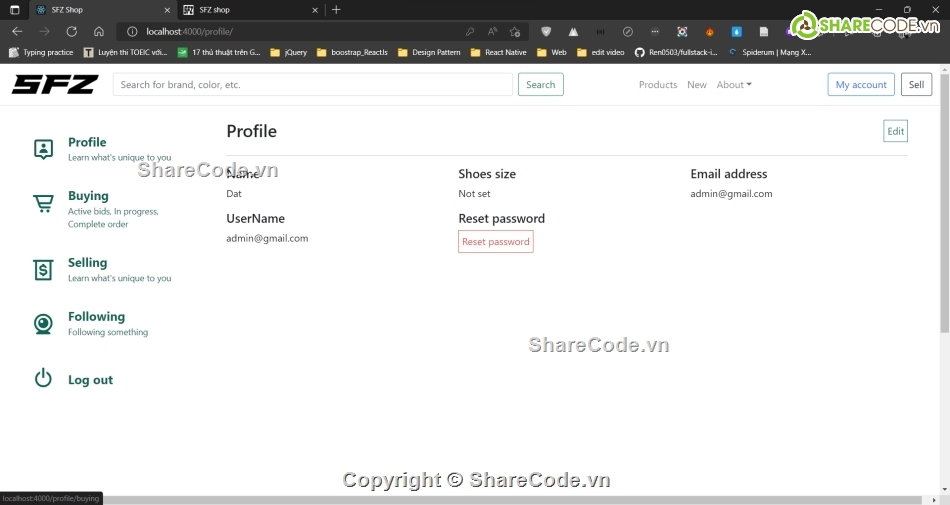
Task: Open the Products nav link
Action: 658,85
